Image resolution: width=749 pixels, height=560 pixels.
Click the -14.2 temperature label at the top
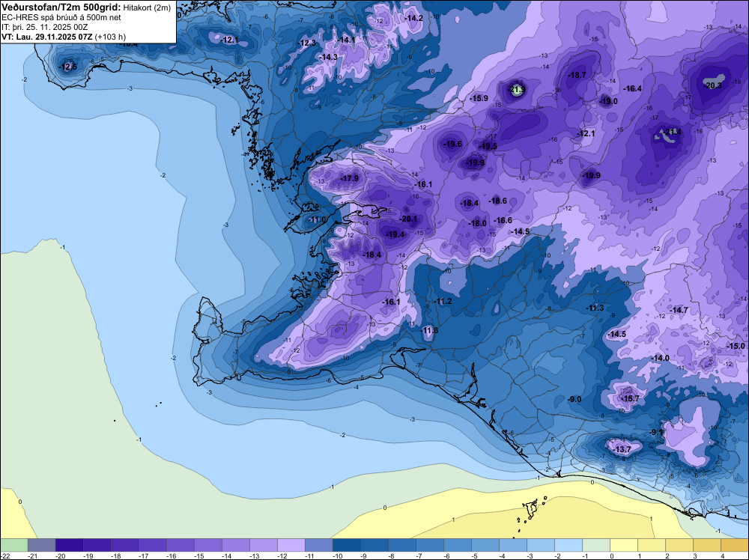click(413, 18)
